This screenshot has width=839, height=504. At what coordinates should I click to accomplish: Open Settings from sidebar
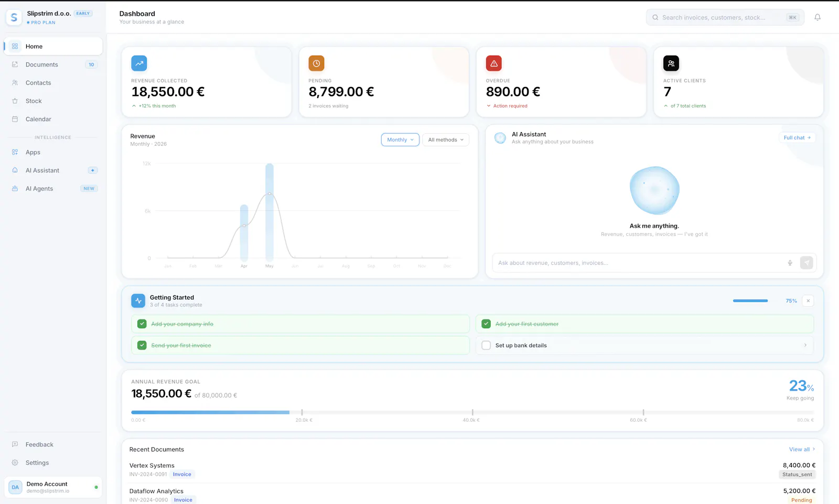[53, 463]
